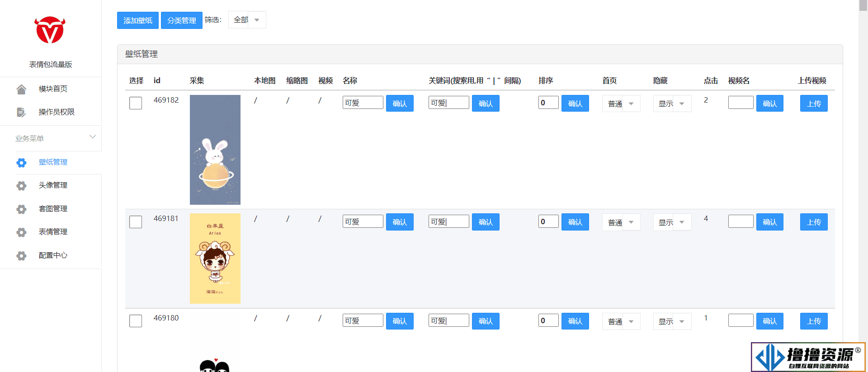The image size is (868, 372).
Task: Click 上传 video button in row 469181
Action: click(x=814, y=222)
